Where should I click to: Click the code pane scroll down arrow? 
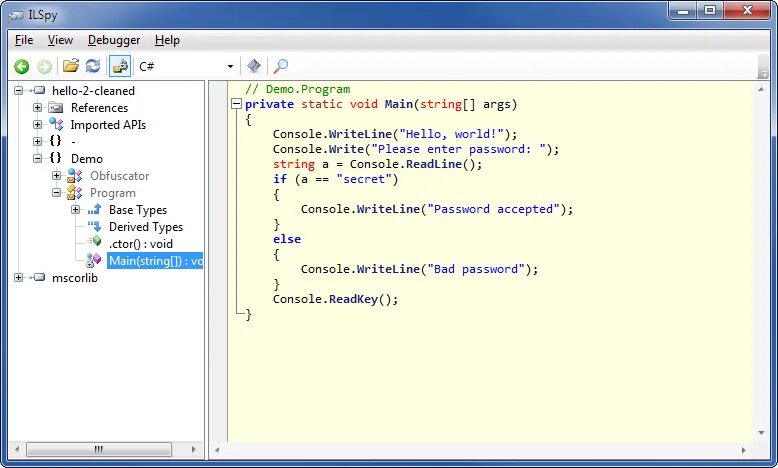pos(761,433)
